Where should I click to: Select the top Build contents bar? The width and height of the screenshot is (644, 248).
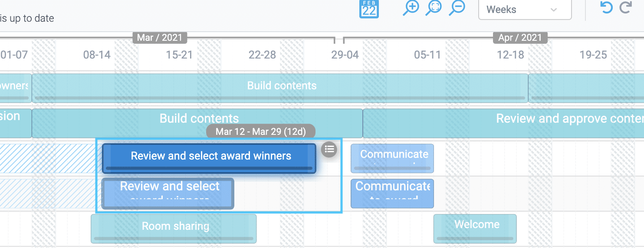pos(281,86)
